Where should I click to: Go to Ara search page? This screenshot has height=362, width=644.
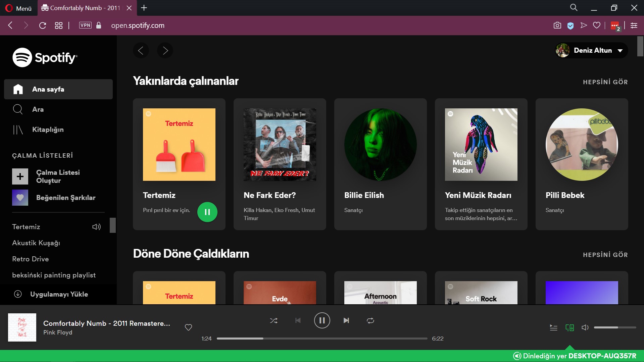38,109
